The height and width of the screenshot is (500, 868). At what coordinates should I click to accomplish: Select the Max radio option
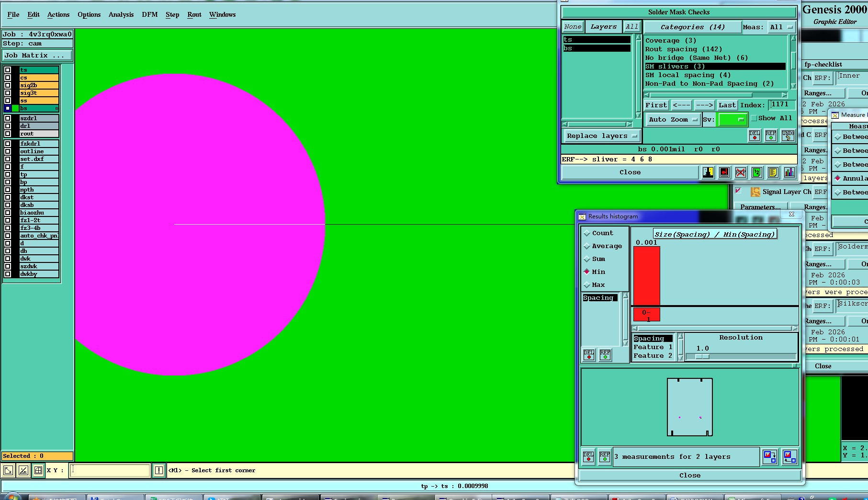[x=587, y=285]
